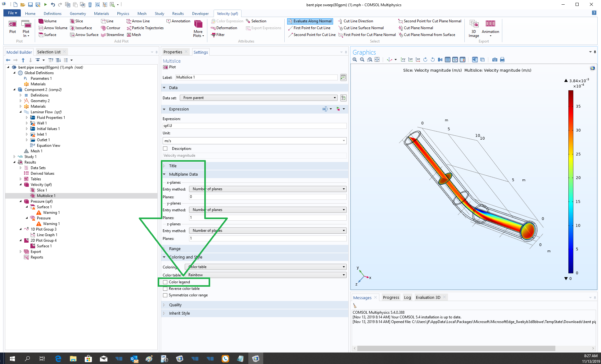Enable the Color legend checkbox
The image size is (601, 364).
[x=165, y=282]
